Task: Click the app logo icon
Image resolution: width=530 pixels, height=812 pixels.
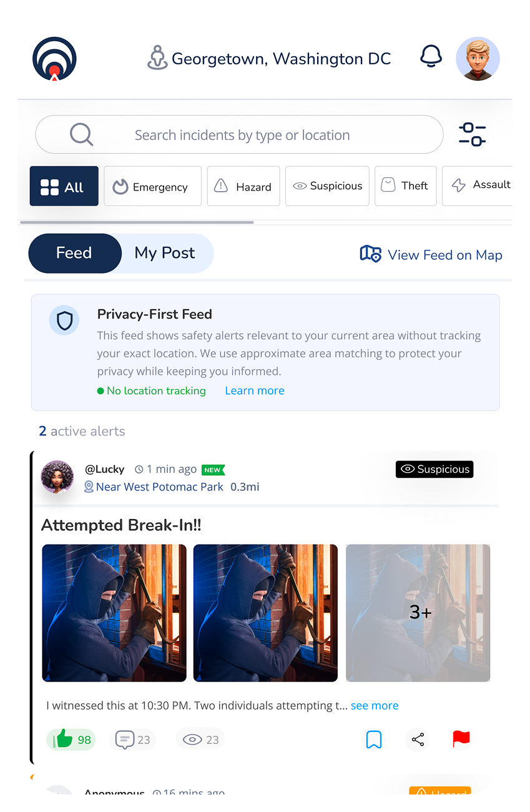Action: click(54, 59)
